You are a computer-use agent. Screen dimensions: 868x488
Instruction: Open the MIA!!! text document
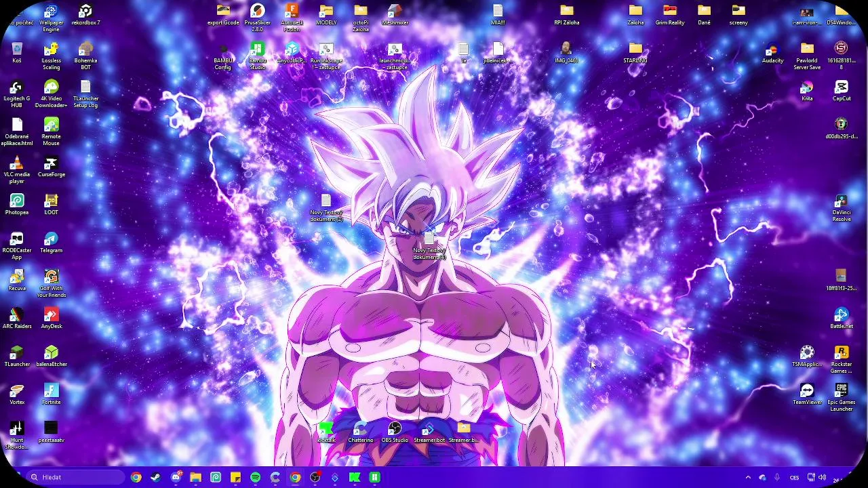[x=498, y=15]
